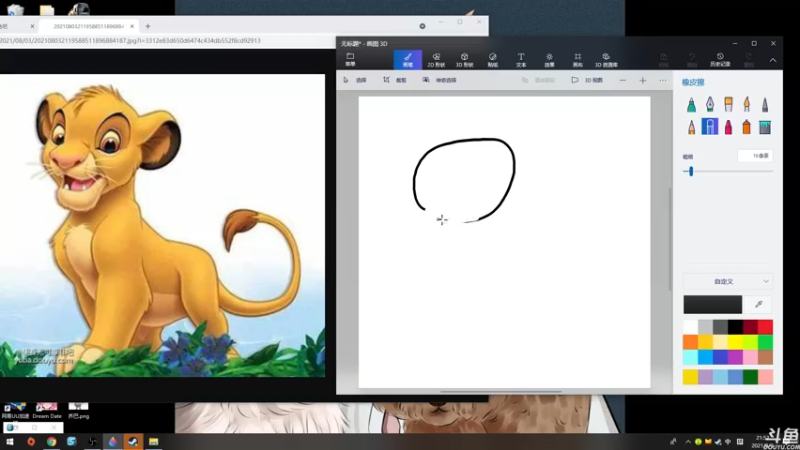Open the Text tool tab

pyautogui.click(x=521, y=60)
